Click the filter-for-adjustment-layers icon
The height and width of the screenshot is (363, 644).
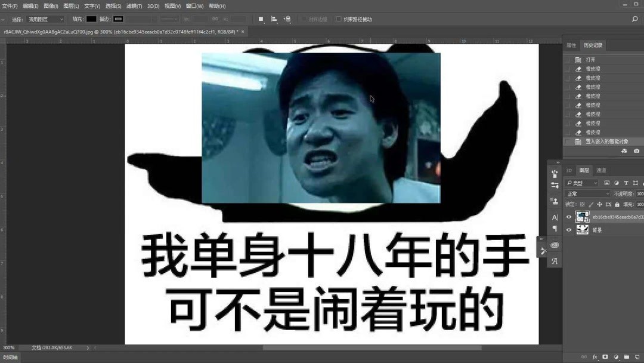coord(617,183)
